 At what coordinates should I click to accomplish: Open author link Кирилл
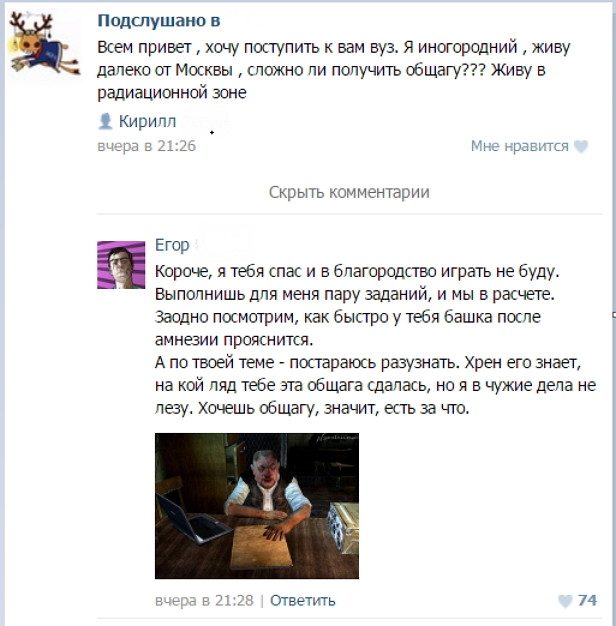tap(147, 121)
